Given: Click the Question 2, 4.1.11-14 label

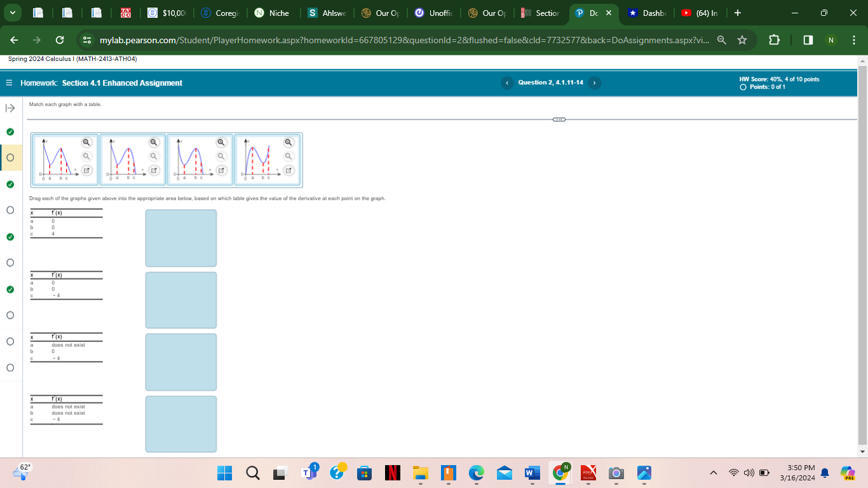Looking at the screenshot, I should coord(550,83).
